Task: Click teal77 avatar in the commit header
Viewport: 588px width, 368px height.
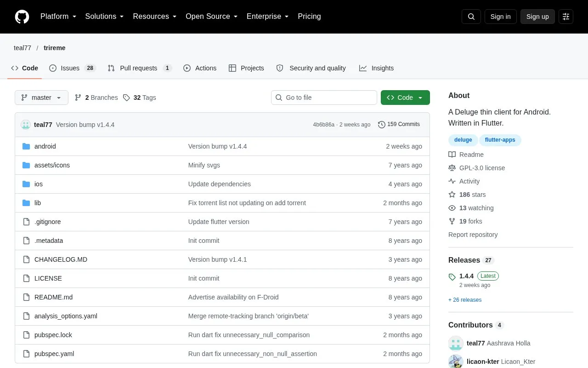Action: click(x=26, y=125)
